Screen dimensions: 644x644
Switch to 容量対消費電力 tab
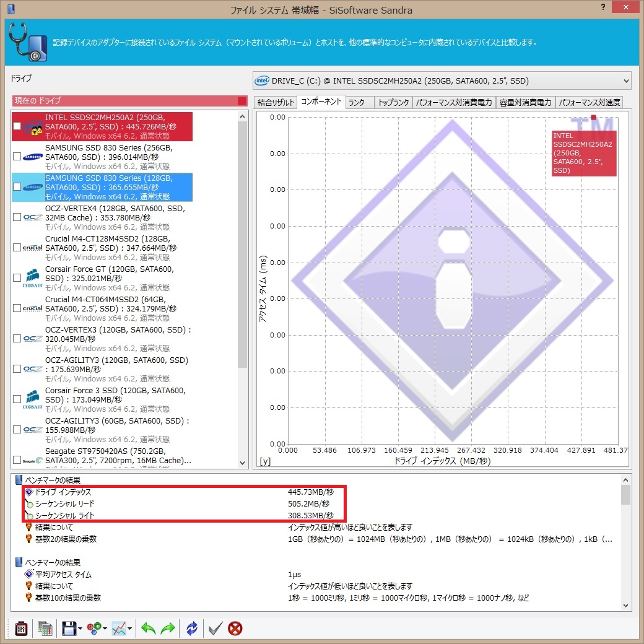[525, 102]
